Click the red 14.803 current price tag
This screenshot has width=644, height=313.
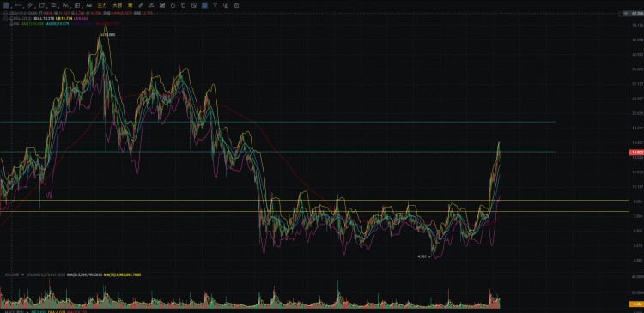(636, 153)
